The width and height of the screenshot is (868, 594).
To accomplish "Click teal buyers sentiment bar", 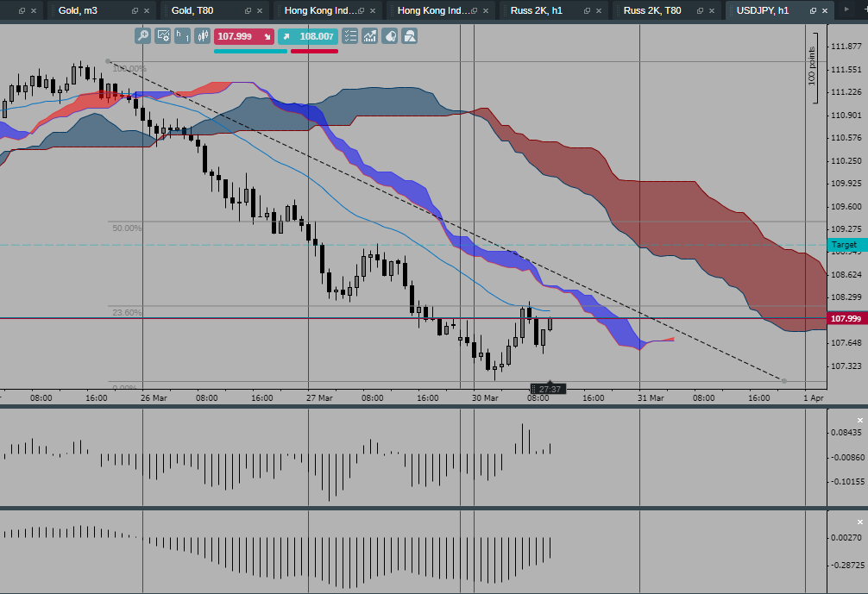I will [x=251, y=52].
